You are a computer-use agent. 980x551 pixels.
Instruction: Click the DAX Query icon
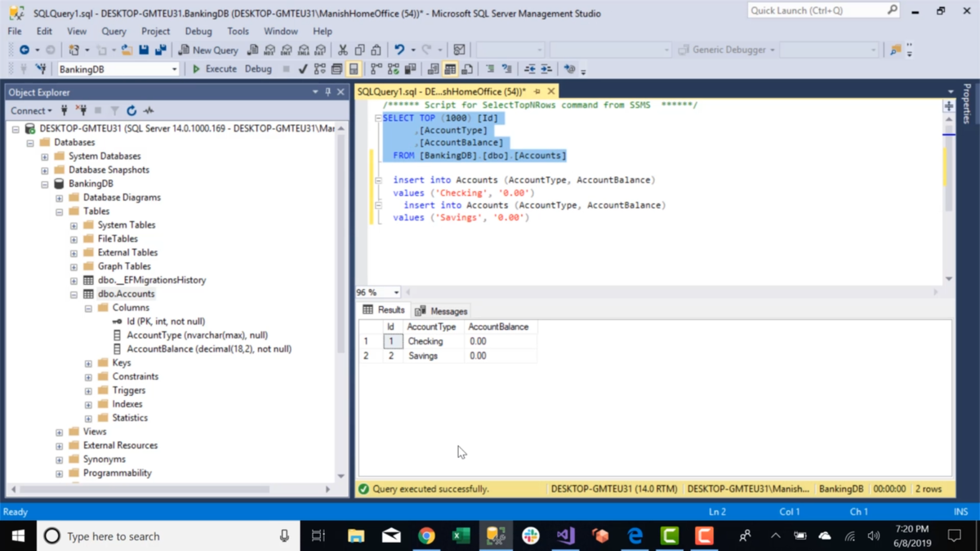tap(319, 50)
